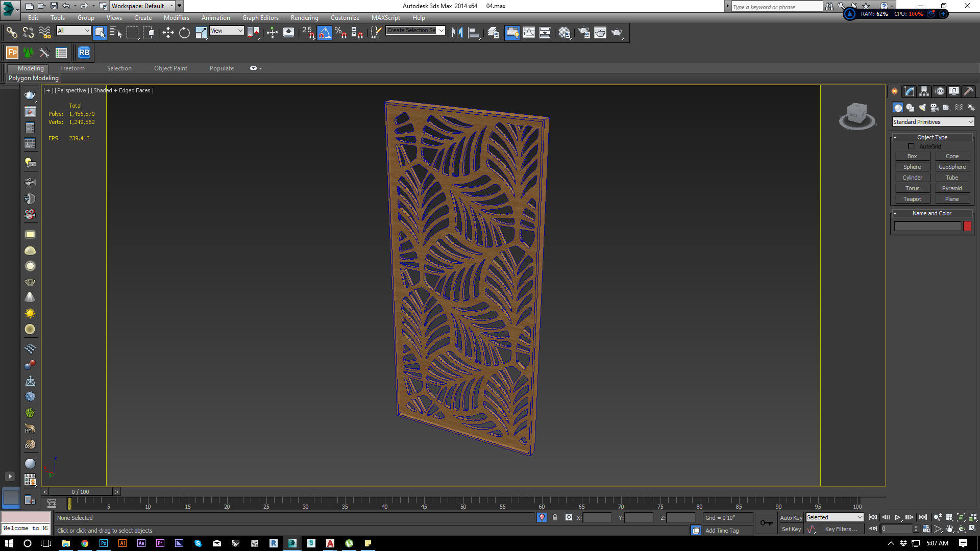980x551 pixels.
Task: Toggle Angle Snap in the toolbar
Action: [x=324, y=33]
